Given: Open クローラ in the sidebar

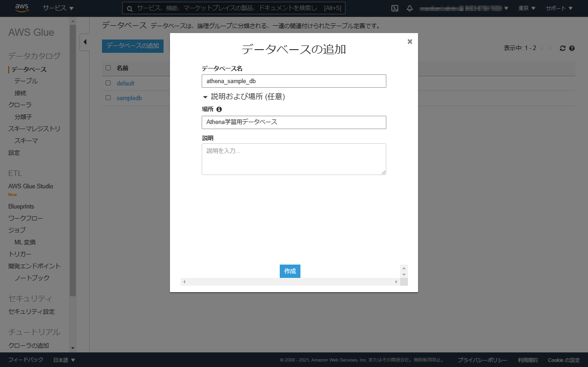Looking at the screenshot, I should point(20,105).
